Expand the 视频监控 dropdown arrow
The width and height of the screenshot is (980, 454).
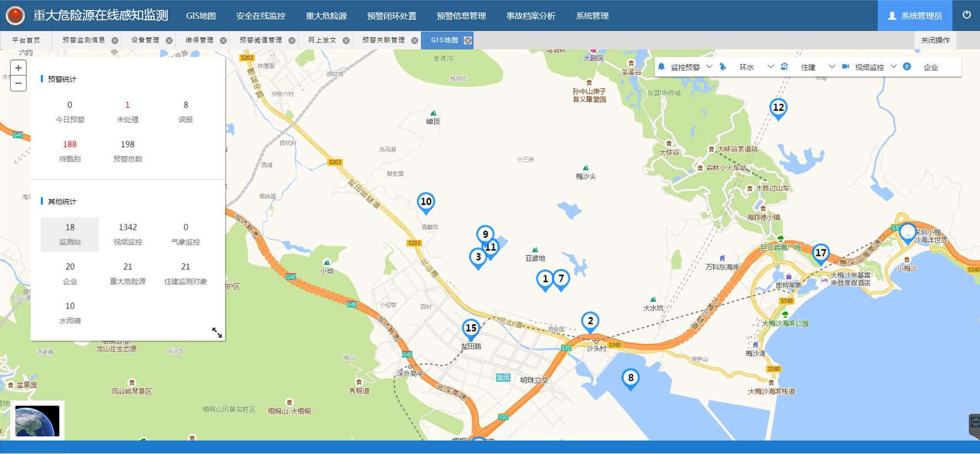pos(893,67)
